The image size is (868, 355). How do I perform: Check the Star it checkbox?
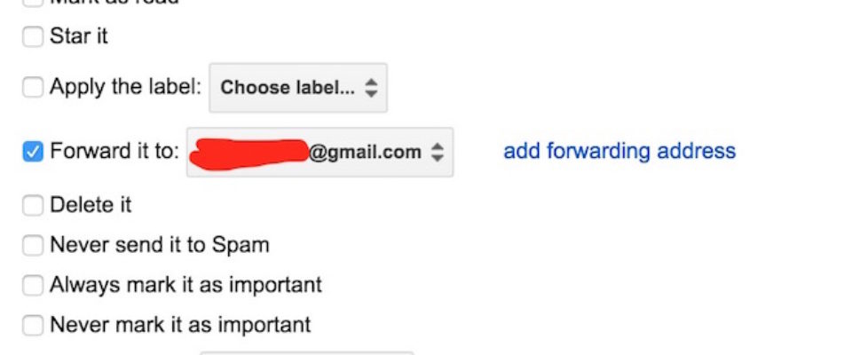point(33,37)
